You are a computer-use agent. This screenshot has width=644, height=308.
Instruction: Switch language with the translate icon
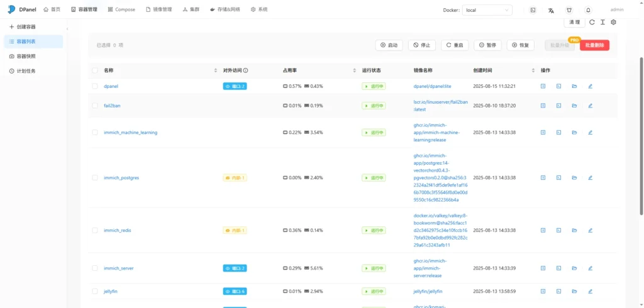(551, 10)
